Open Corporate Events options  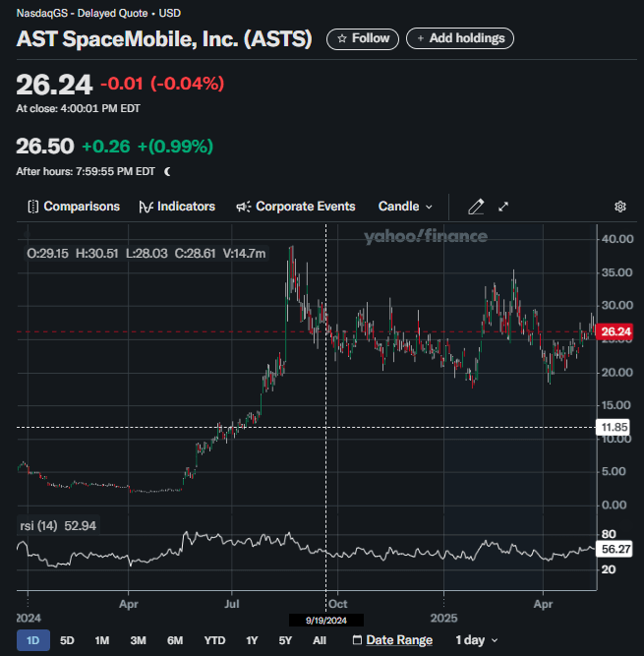coord(296,207)
